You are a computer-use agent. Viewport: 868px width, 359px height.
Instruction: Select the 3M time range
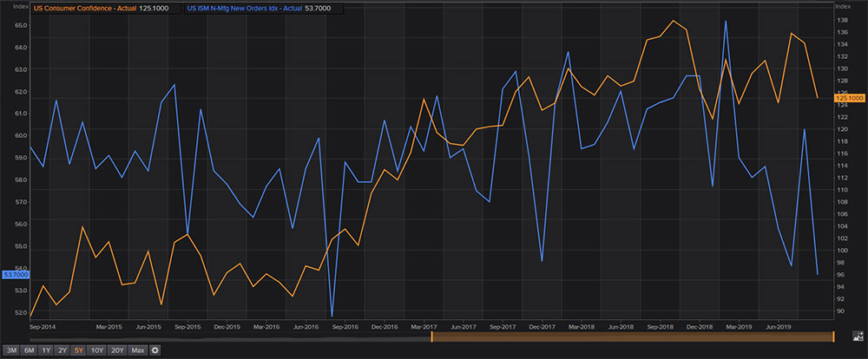coord(11,350)
